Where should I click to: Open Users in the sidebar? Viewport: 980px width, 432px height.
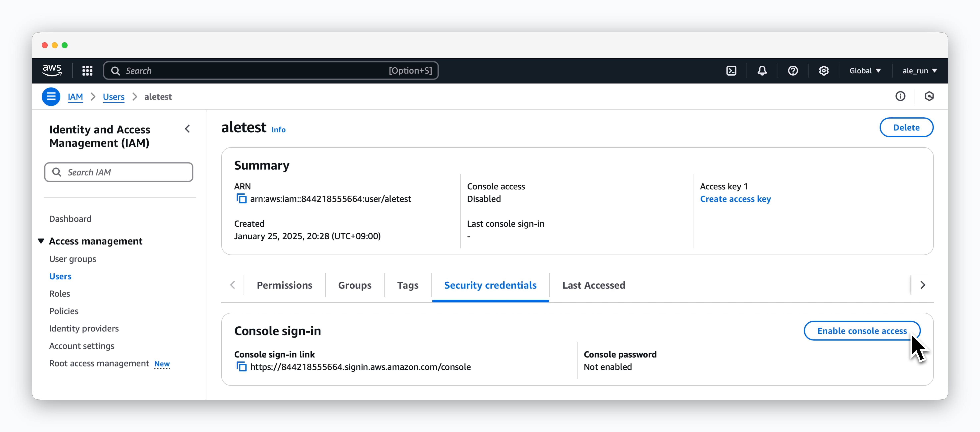(x=60, y=276)
